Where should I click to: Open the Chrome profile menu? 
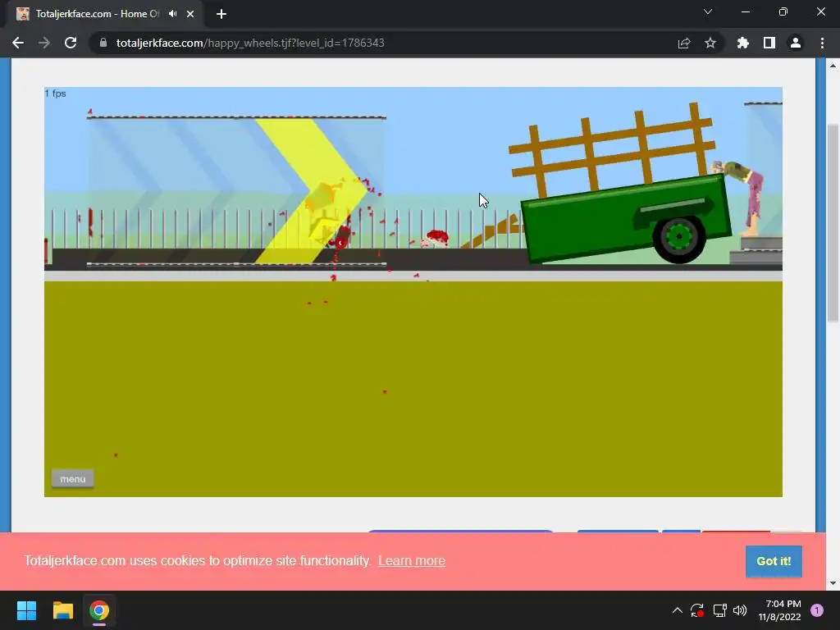(796, 43)
